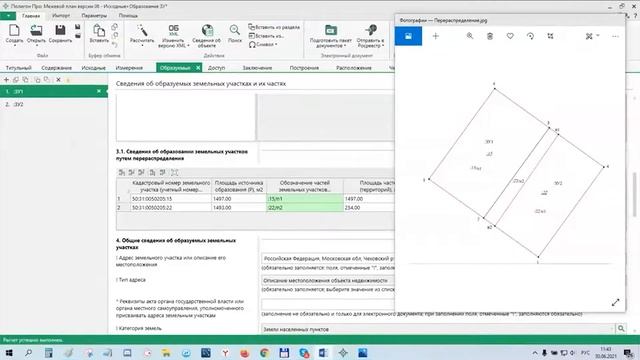Click the Поиск magnifier icon

tap(235, 31)
